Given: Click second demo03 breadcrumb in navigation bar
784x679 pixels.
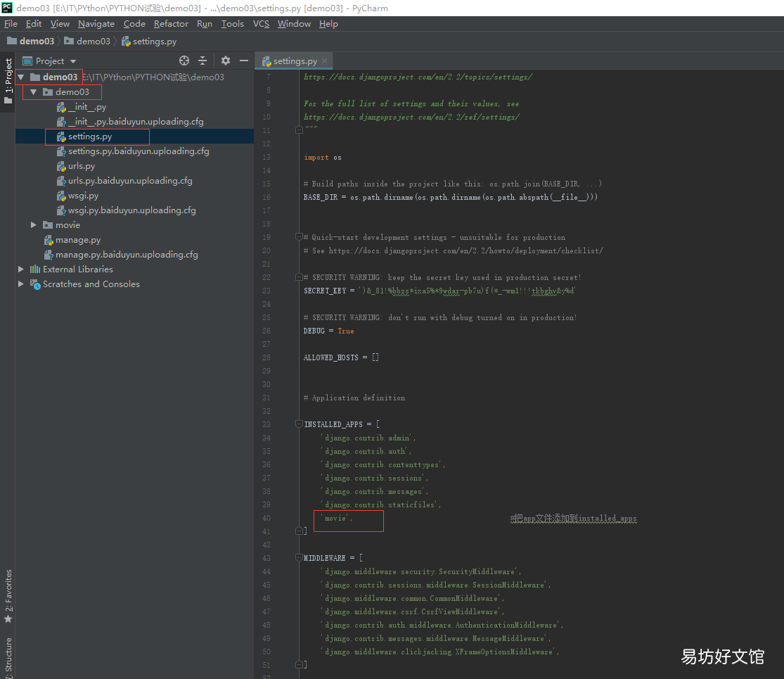Looking at the screenshot, I should point(87,41).
